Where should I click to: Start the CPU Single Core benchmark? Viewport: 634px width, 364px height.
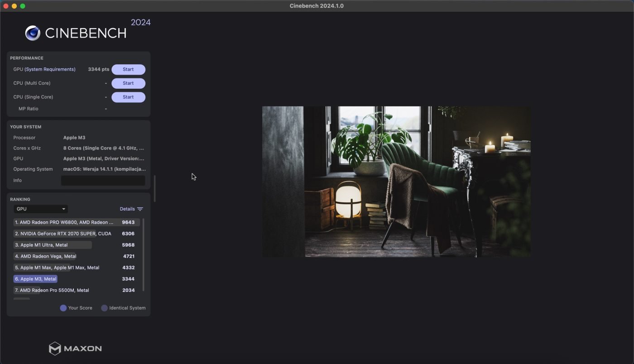tap(128, 97)
